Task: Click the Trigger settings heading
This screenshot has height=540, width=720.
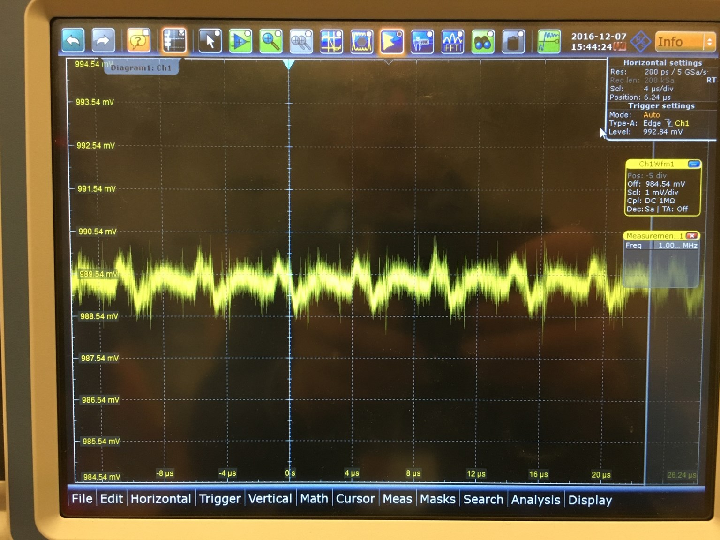Action: [661, 106]
